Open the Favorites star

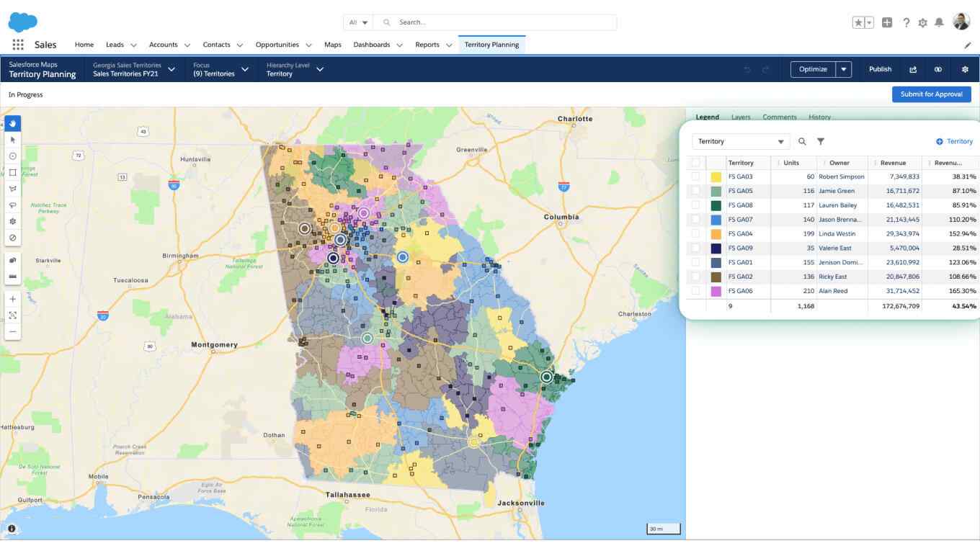(x=858, y=22)
